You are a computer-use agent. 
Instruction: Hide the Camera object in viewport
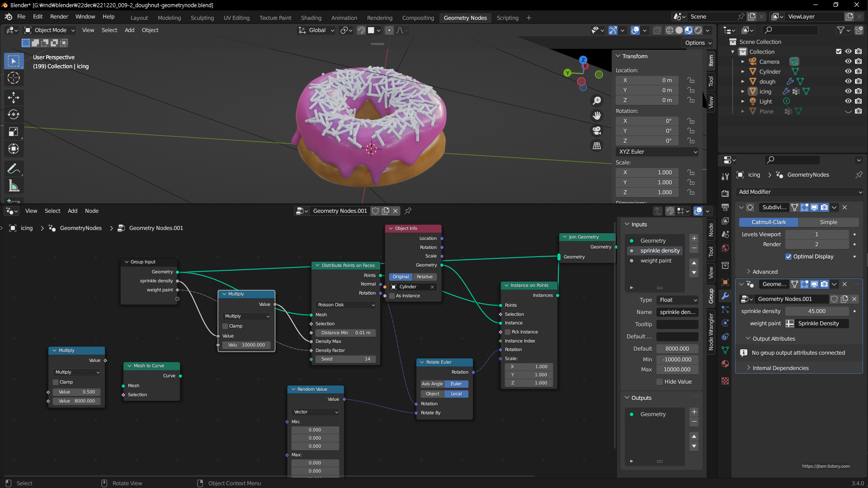pyautogui.click(x=848, y=61)
